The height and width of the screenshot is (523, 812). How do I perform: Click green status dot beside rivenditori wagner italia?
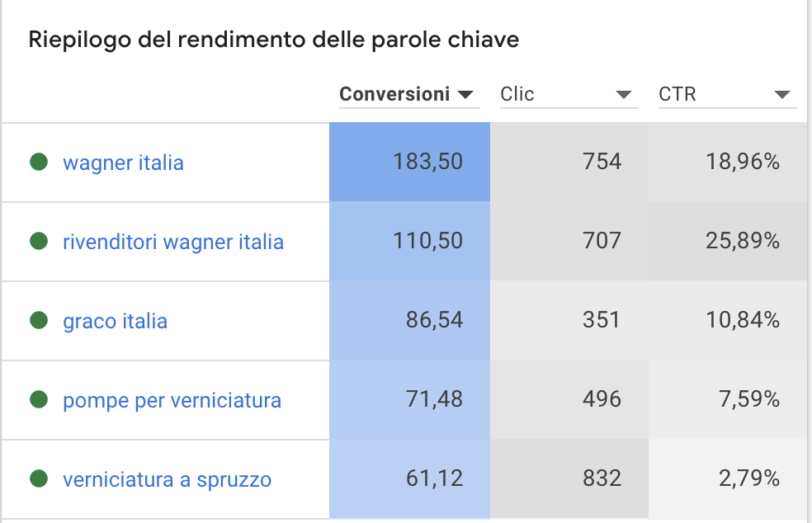coord(39,241)
